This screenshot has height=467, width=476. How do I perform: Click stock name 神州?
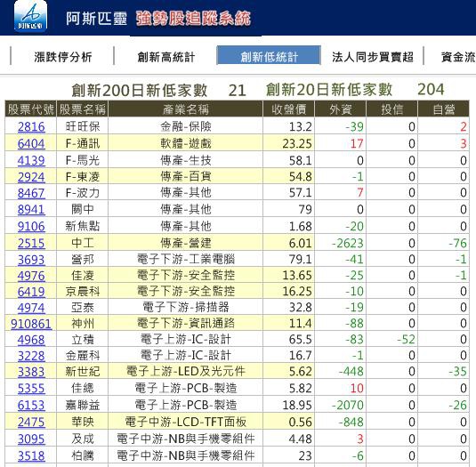pos(83,324)
